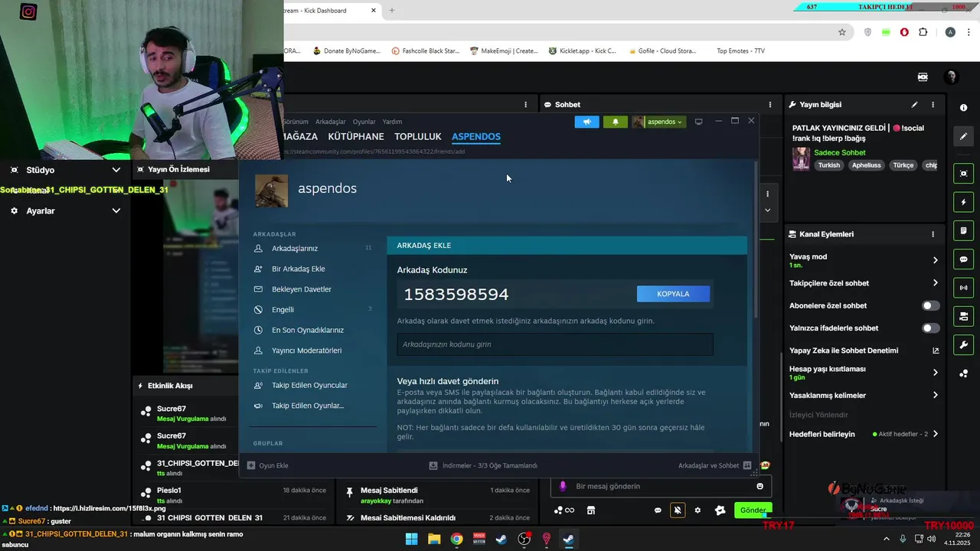This screenshot has height=551, width=980.
Task: Open File Explorer from the taskbar
Action: 434,539
